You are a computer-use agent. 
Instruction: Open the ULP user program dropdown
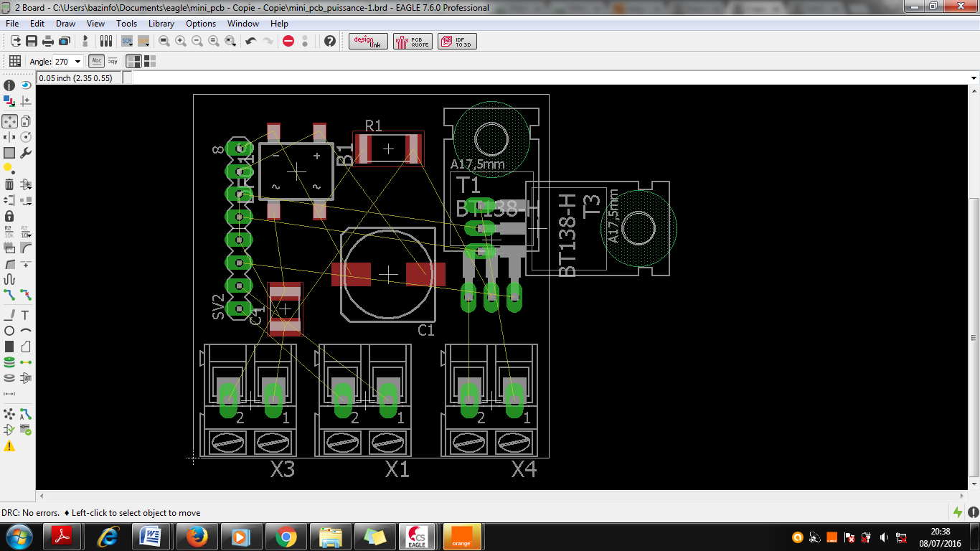pyautogui.click(x=143, y=41)
